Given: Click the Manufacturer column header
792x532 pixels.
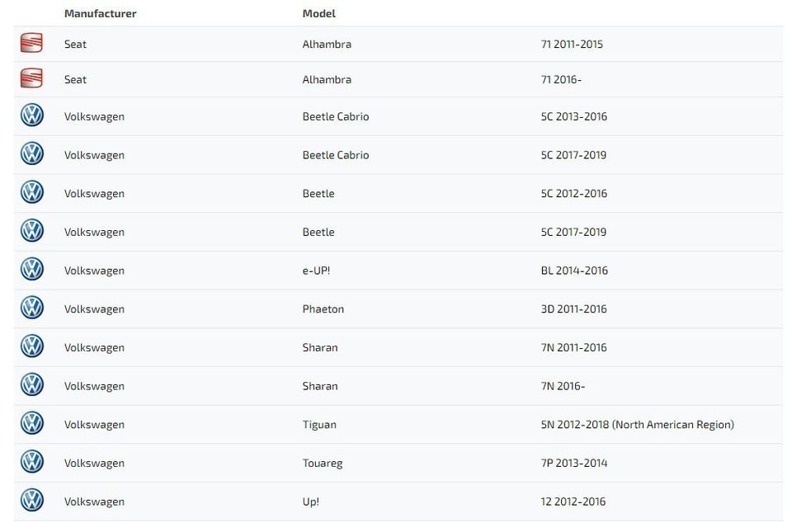Looking at the screenshot, I should point(100,13).
